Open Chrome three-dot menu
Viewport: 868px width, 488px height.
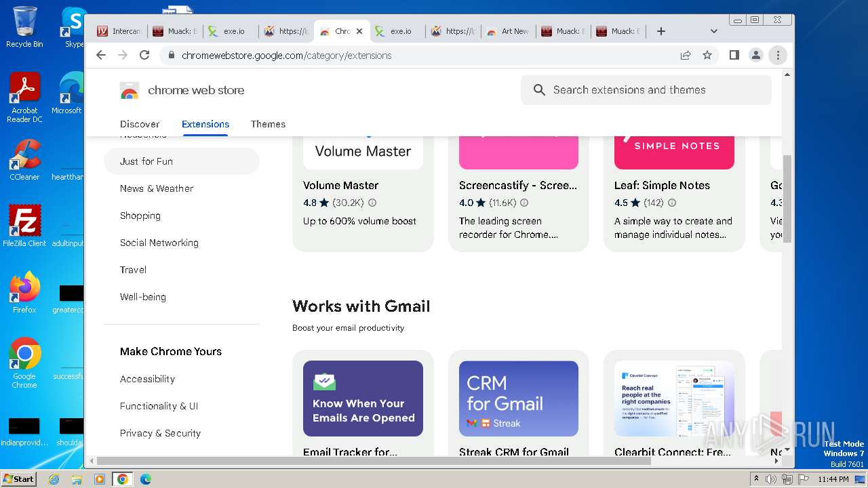(x=778, y=55)
